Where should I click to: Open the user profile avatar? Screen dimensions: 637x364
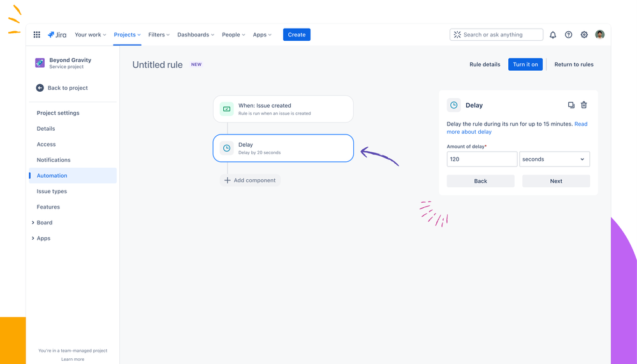click(x=599, y=34)
